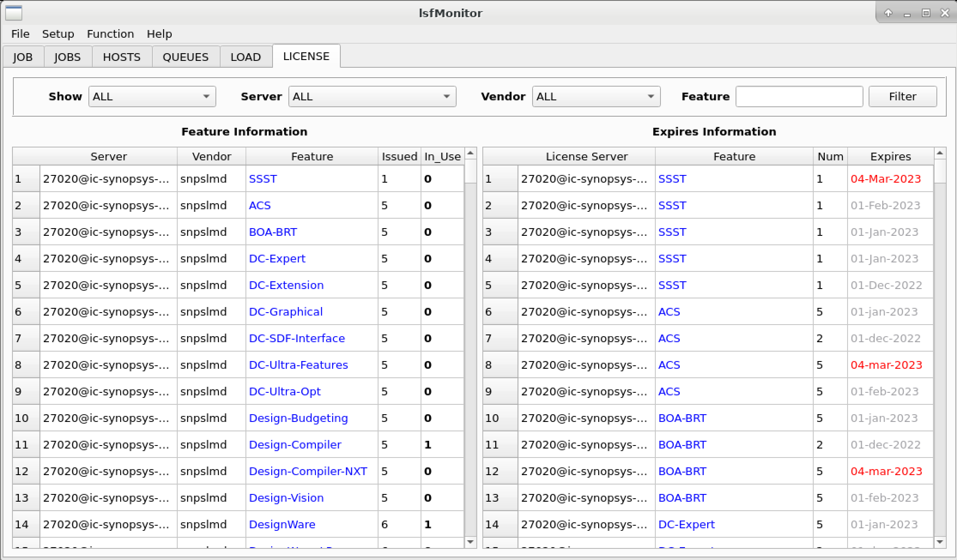Image resolution: width=957 pixels, height=560 pixels.
Task: Click the Filter button
Action: coord(902,96)
